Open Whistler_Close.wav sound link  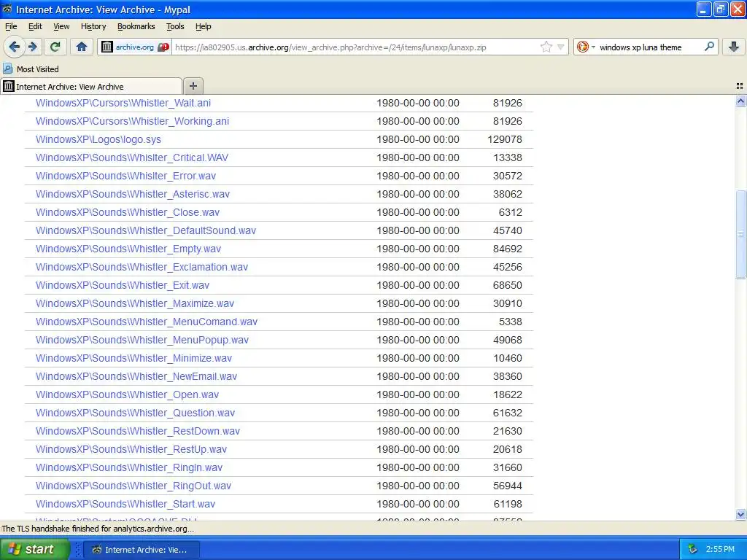coord(128,212)
